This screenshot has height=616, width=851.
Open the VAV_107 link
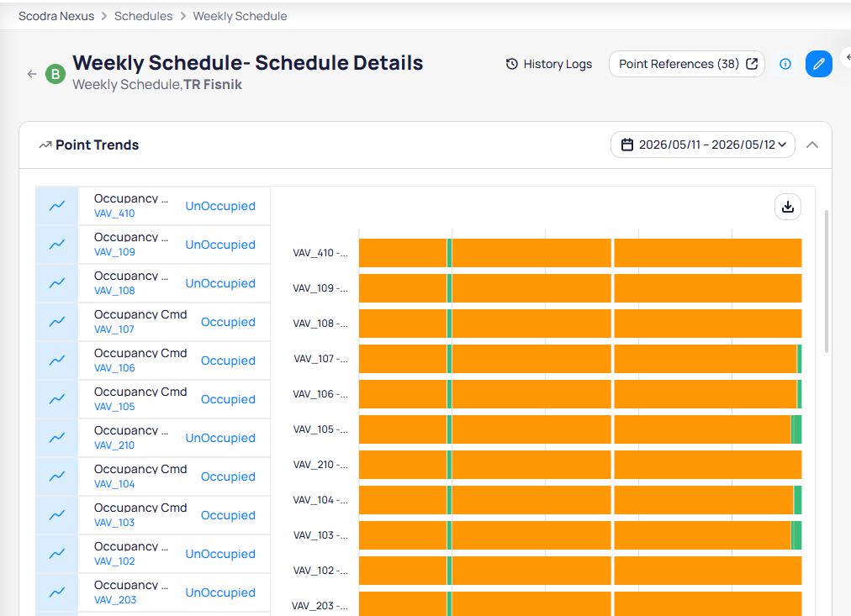114,329
